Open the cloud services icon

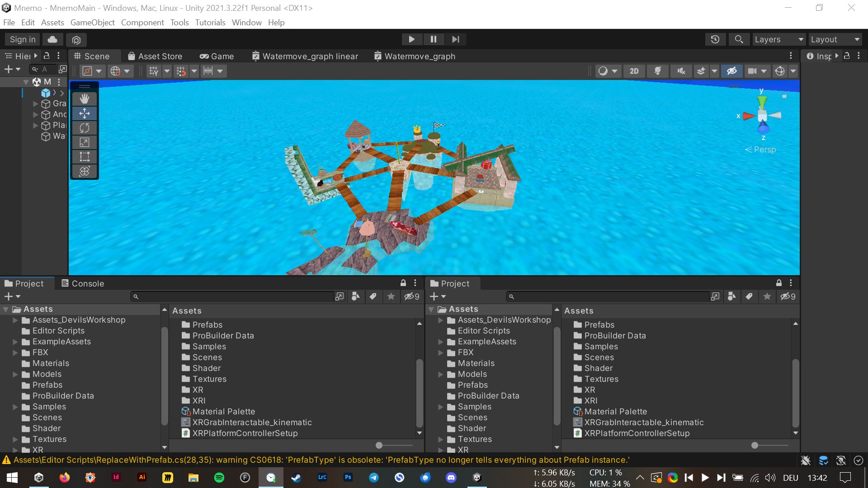point(52,39)
